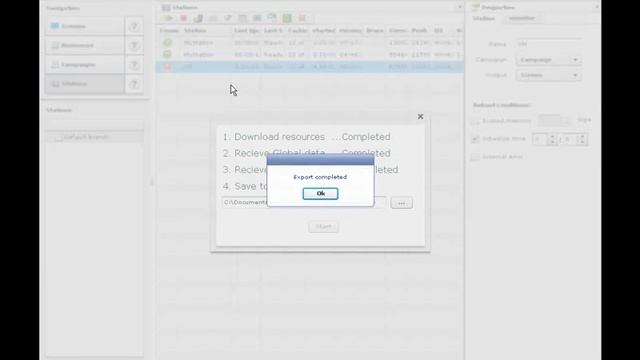Click the Start button in export dialog
The height and width of the screenshot is (360, 640).
pyautogui.click(x=323, y=227)
